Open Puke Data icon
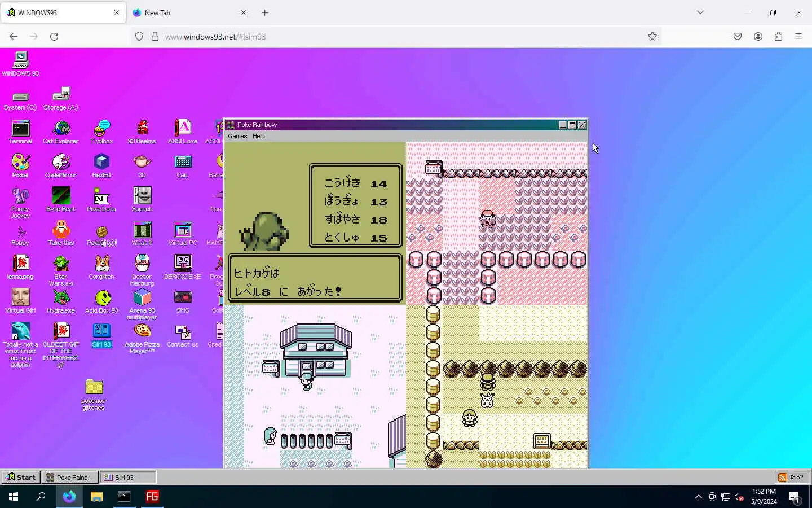Screen dimensions: 812x508 click(101, 200)
